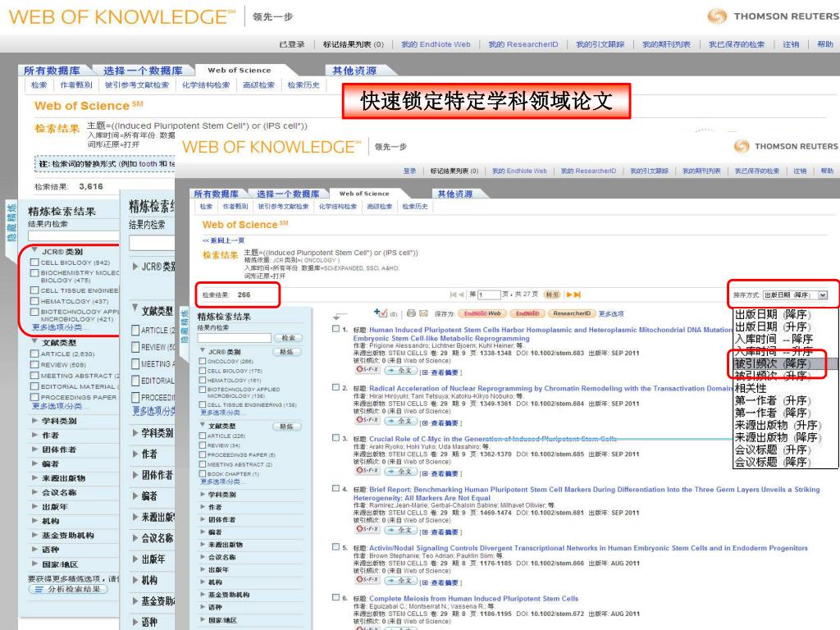This screenshot has height=630, width=840.
Task: Open 全文 full text for result 2
Action: [399, 421]
